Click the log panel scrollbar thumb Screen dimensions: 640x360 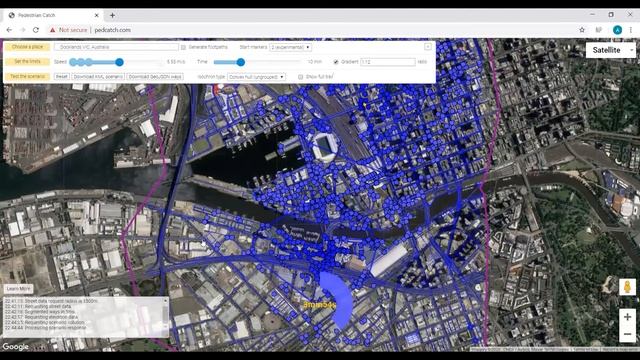(165, 315)
